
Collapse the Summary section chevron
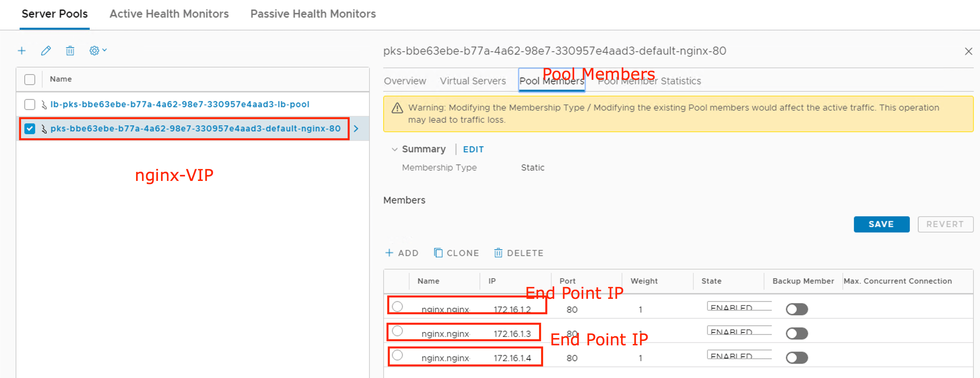[394, 149]
